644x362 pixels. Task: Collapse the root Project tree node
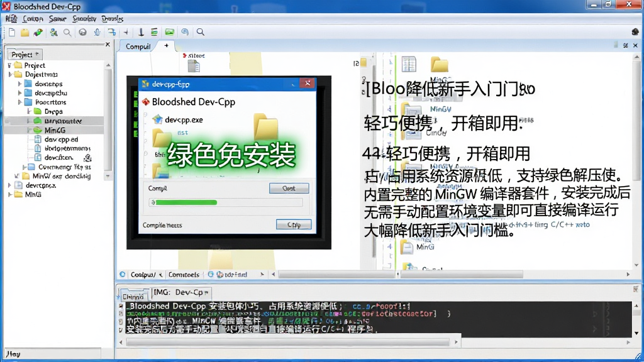click(9, 65)
